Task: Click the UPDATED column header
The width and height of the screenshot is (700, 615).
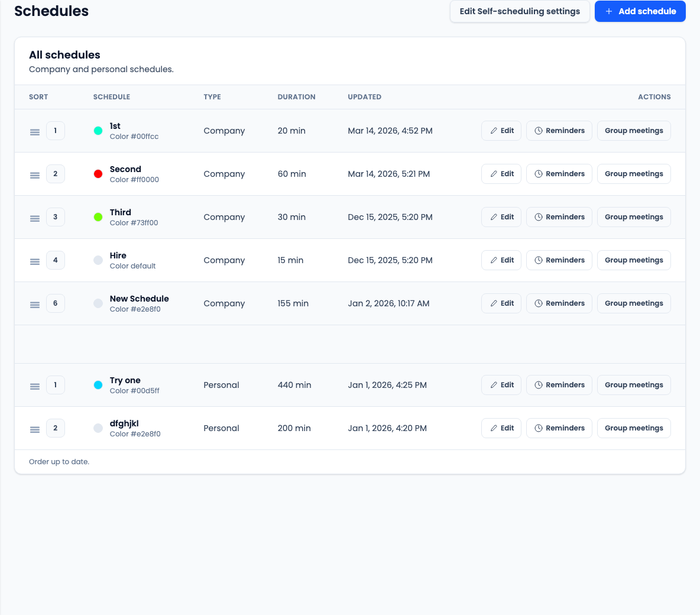Action: [364, 97]
